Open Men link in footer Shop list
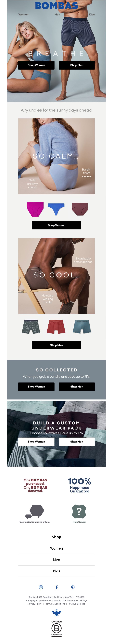Screen dimensions: 113x644 56,560
